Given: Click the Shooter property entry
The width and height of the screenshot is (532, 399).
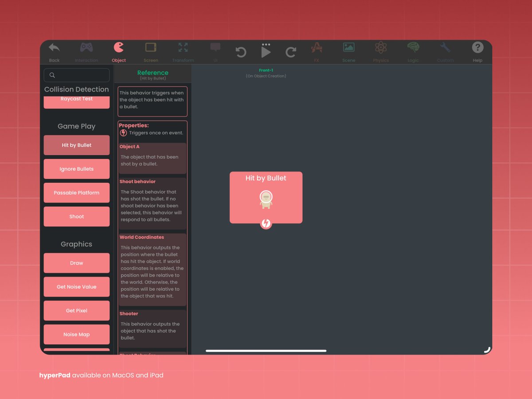Looking at the screenshot, I should (x=153, y=329).
